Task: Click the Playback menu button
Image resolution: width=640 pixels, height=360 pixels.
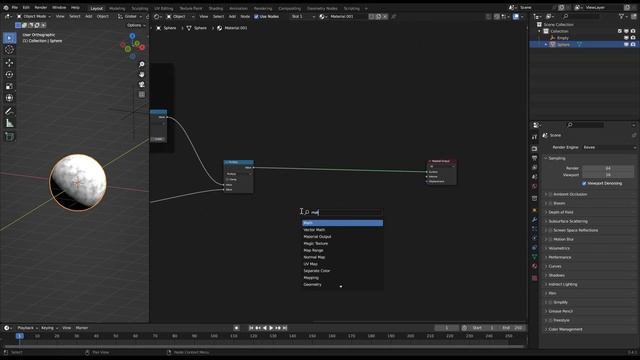Action: [27, 328]
